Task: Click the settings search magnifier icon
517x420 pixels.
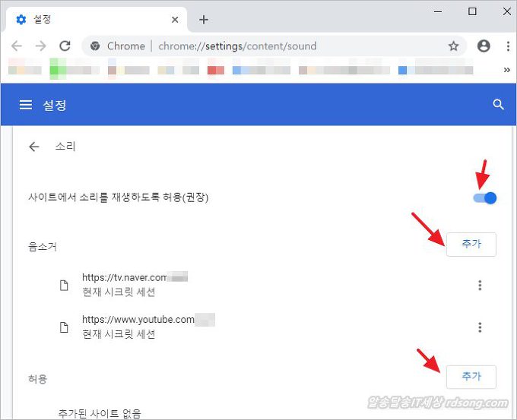Action: click(499, 105)
